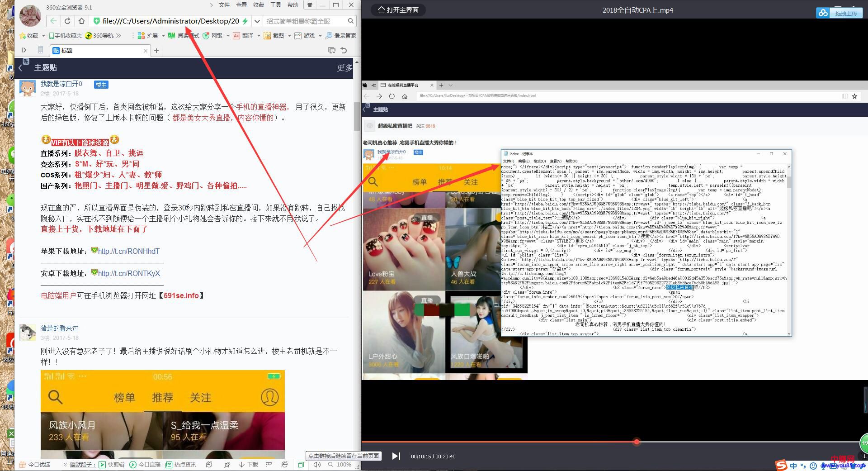This screenshot has height=471, width=868.
Task: Click the 打开主界面 button
Action: [398, 10]
